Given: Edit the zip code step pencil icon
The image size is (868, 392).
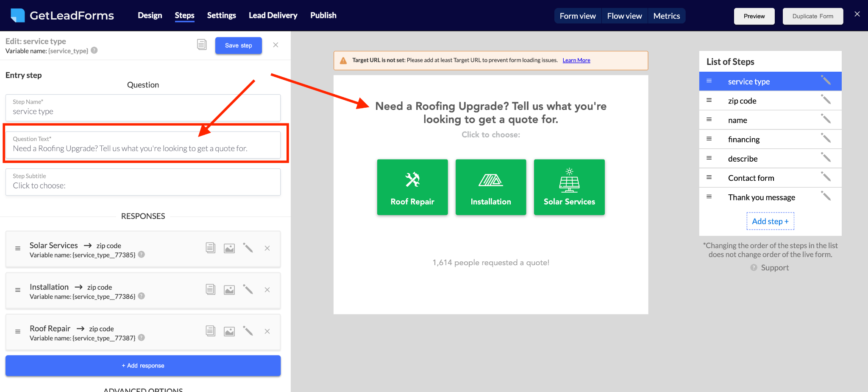Looking at the screenshot, I should (826, 100).
